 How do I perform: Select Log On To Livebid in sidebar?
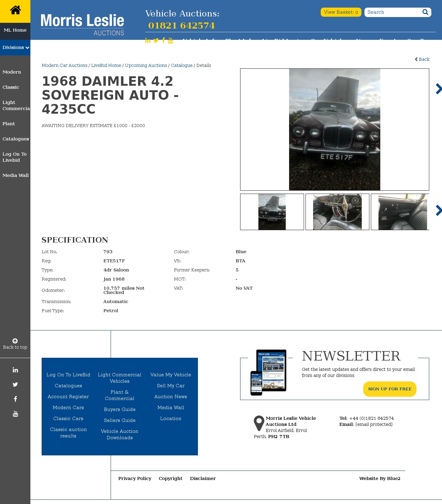point(14,157)
